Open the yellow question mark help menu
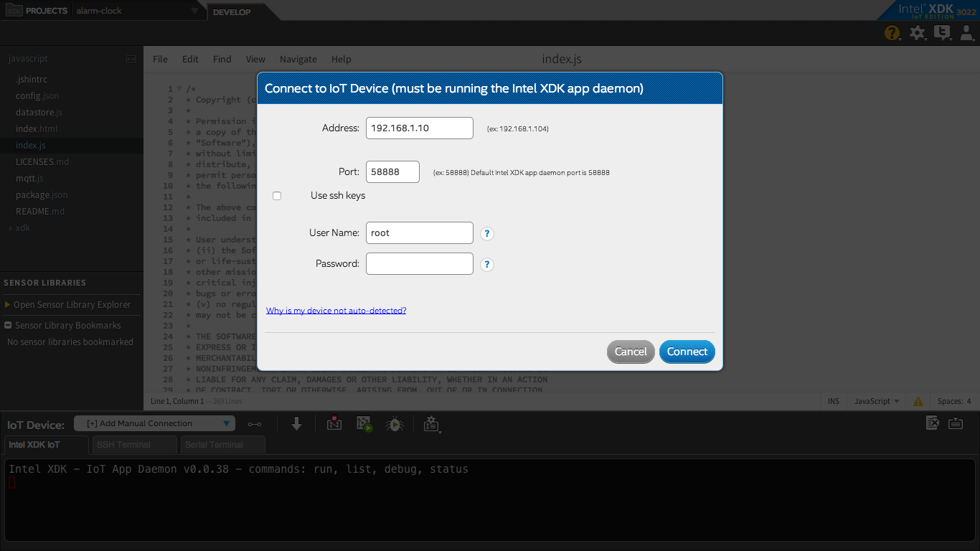 pos(892,32)
